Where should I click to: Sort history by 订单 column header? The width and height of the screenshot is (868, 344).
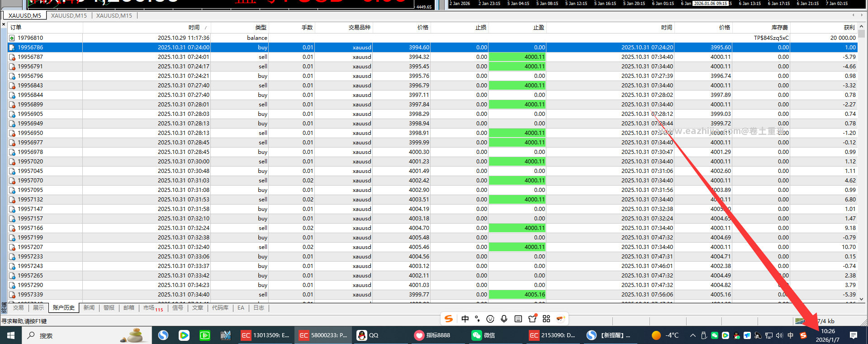point(45,28)
